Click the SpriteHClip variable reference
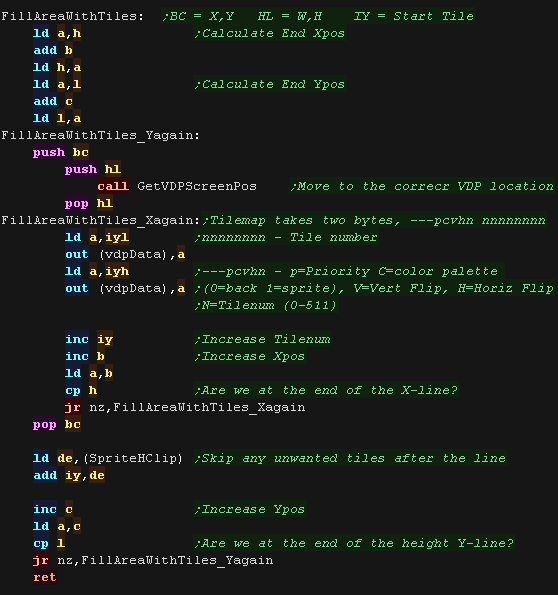Screen dimensions: 558x595 click(x=133, y=458)
